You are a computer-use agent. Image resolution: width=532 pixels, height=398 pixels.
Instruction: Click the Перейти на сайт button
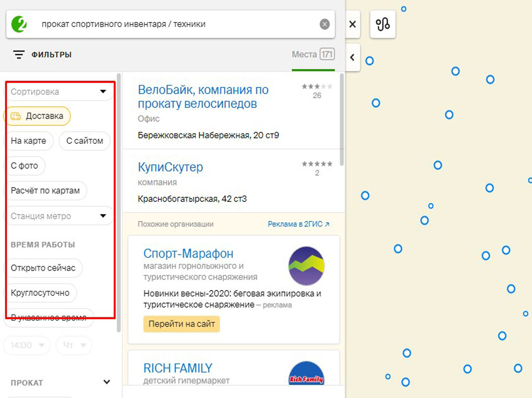pyautogui.click(x=181, y=324)
